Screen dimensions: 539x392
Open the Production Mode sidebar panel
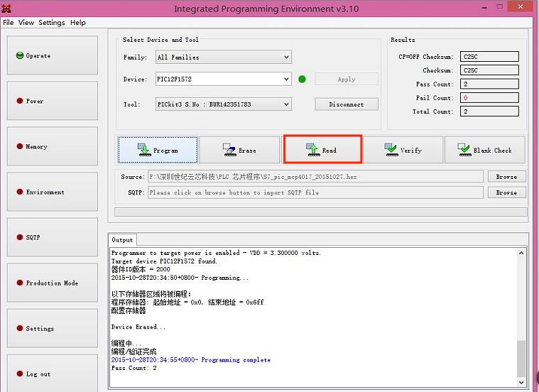tap(53, 283)
